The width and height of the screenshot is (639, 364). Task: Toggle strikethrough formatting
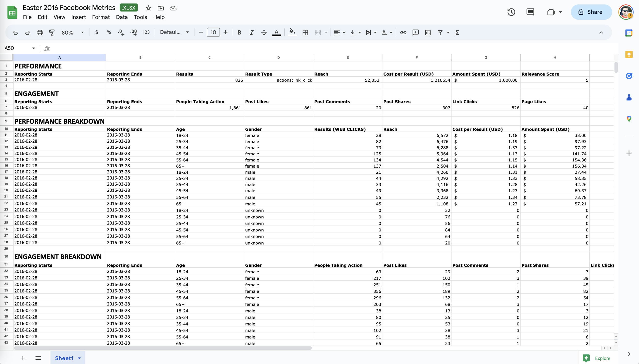click(x=264, y=32)
